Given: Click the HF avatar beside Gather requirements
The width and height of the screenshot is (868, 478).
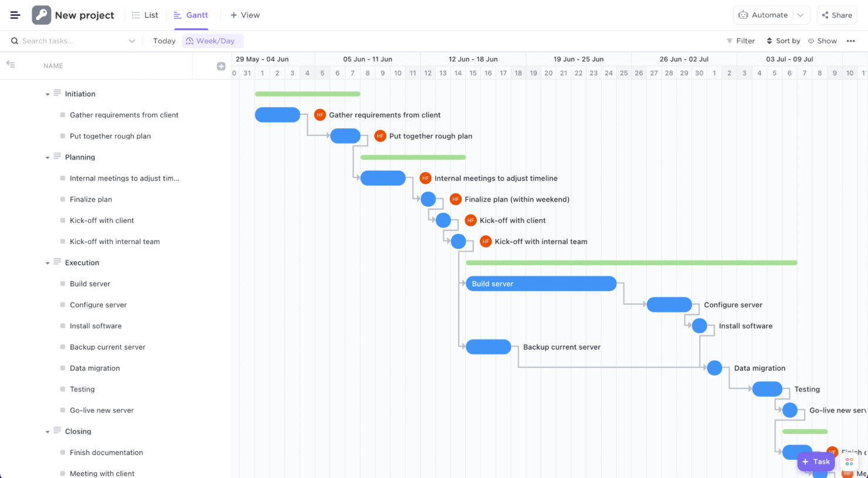Looking at the screenshot, I should click(320, 115).
